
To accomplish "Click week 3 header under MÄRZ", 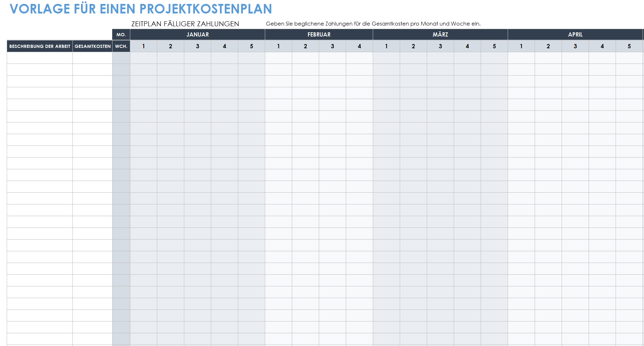I will (440, 46).
